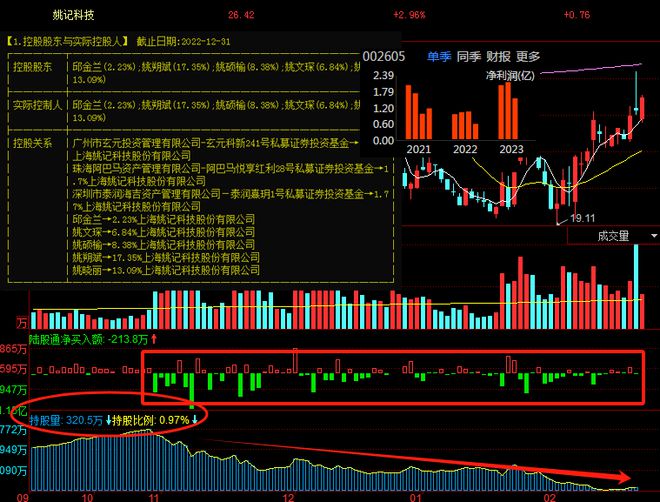Screen dimensions: 660x502
Task: Click the 姚晓丽→13.09% holding row
Action: (x=166, y=270)
